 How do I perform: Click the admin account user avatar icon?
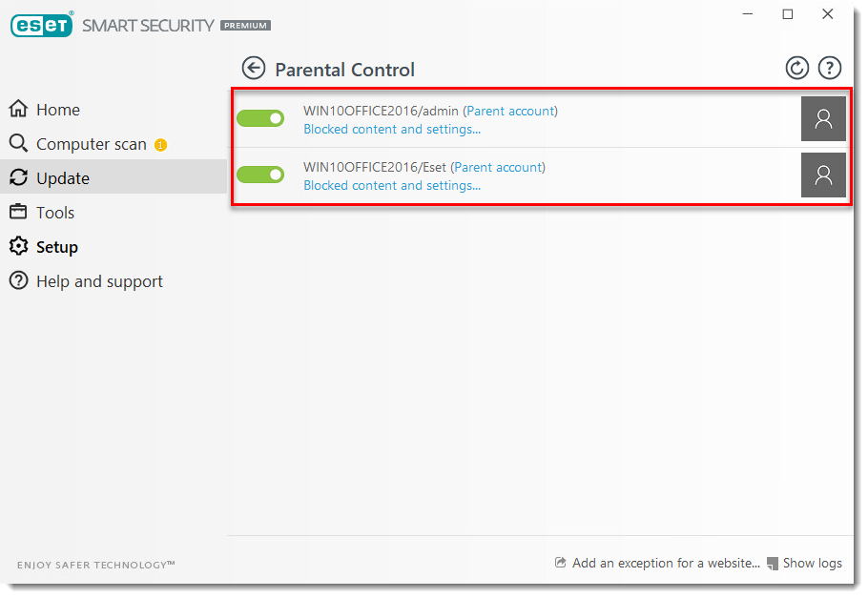823,119
